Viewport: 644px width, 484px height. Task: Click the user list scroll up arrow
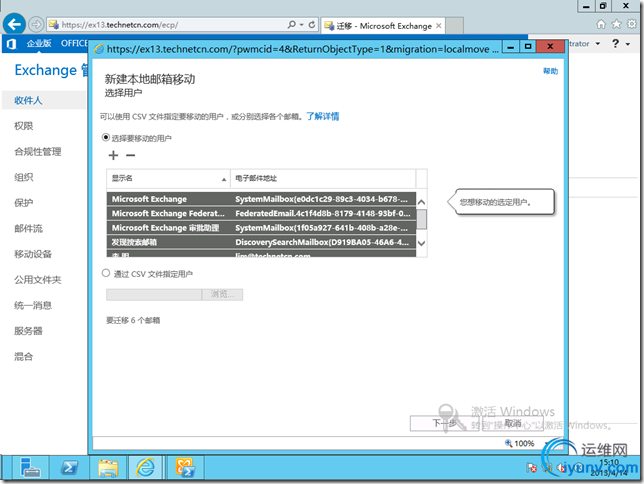click(x=421, y=202)
